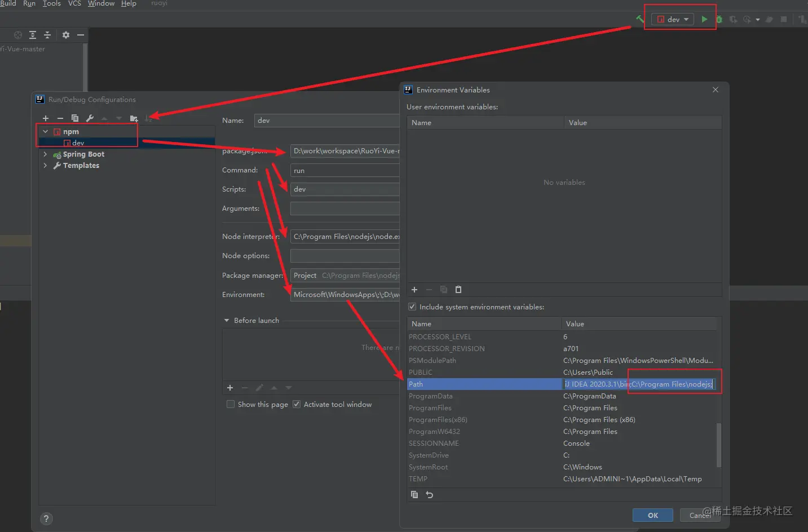Click the profiler run icon in the main toolbar
Image resolution: width=808 pixels, height=532 pixels.
[747, 19]
